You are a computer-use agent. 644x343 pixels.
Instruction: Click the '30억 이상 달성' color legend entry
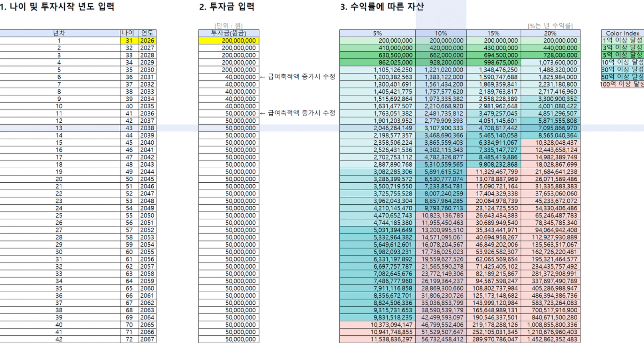622,69
